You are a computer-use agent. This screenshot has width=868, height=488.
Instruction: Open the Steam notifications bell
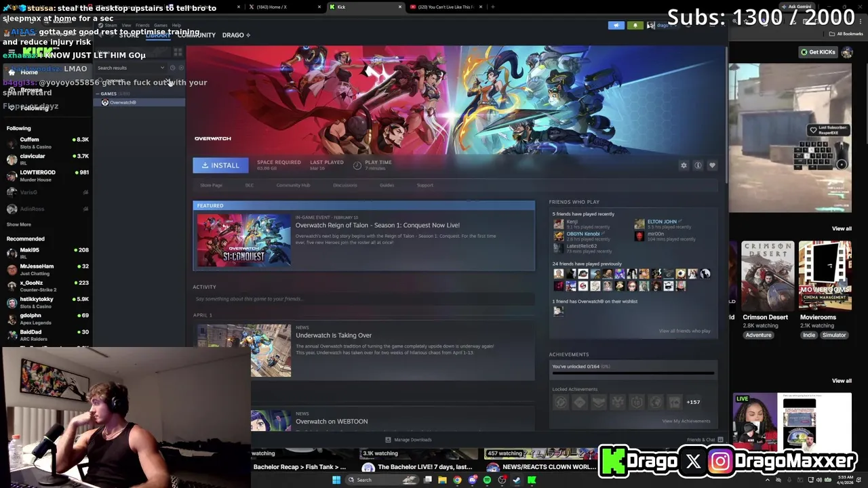click(635, 25)
